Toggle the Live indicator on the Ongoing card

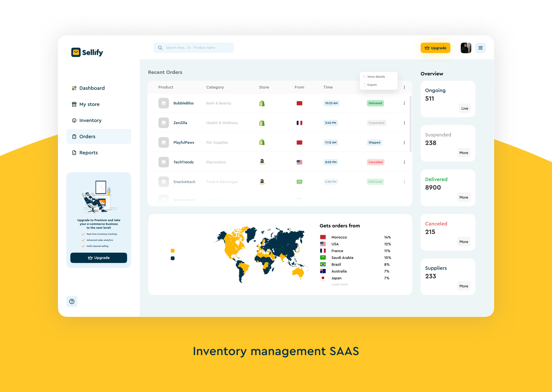tap(465, 108)
